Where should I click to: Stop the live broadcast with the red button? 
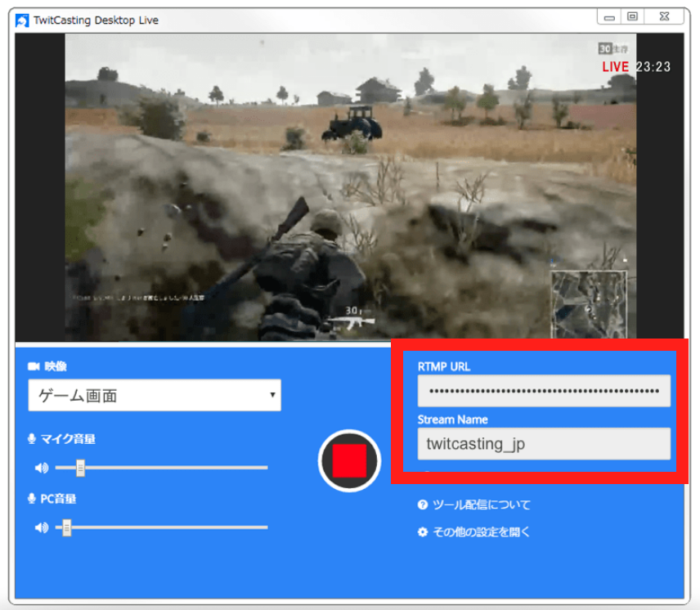pyautogui.click(x=349, y=461)
